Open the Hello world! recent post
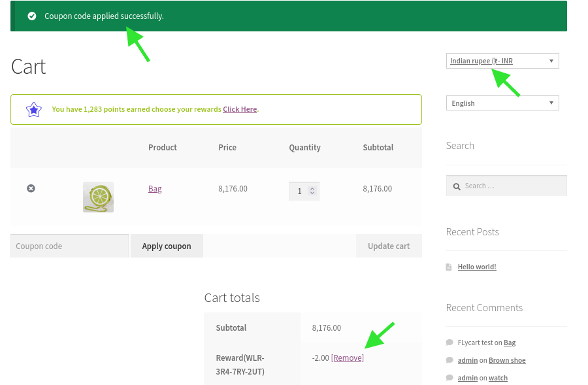This screenshot has width=588, height=385. click(477, 267)
